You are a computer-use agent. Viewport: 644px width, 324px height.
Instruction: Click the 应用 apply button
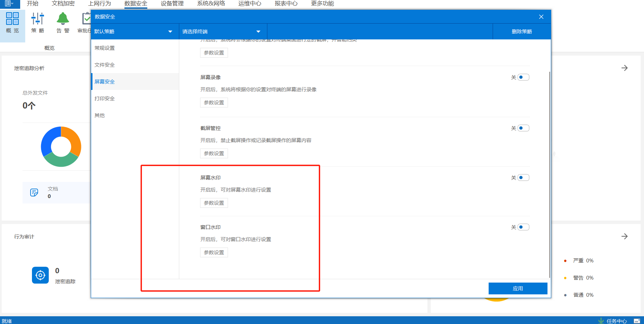[518, 289]
